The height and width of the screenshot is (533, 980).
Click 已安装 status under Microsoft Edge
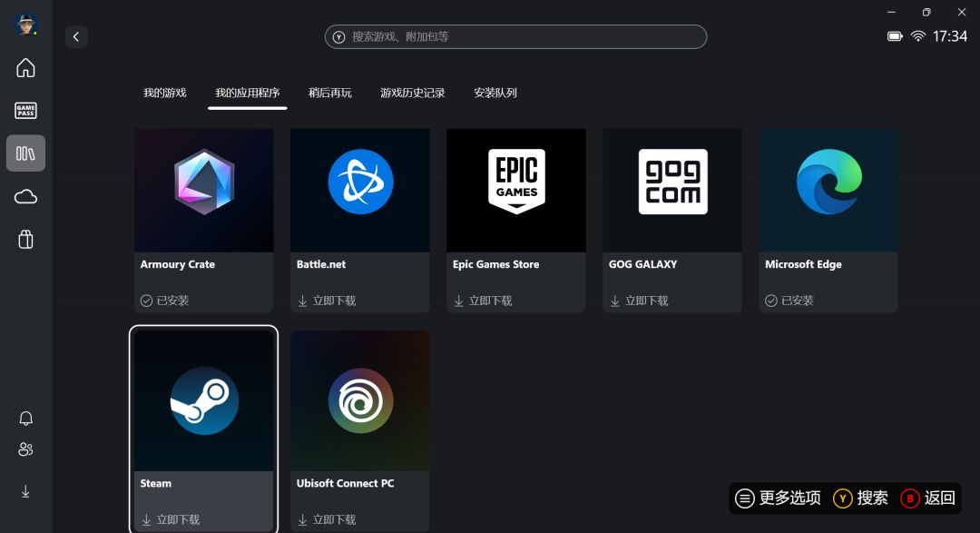[790, 301]
